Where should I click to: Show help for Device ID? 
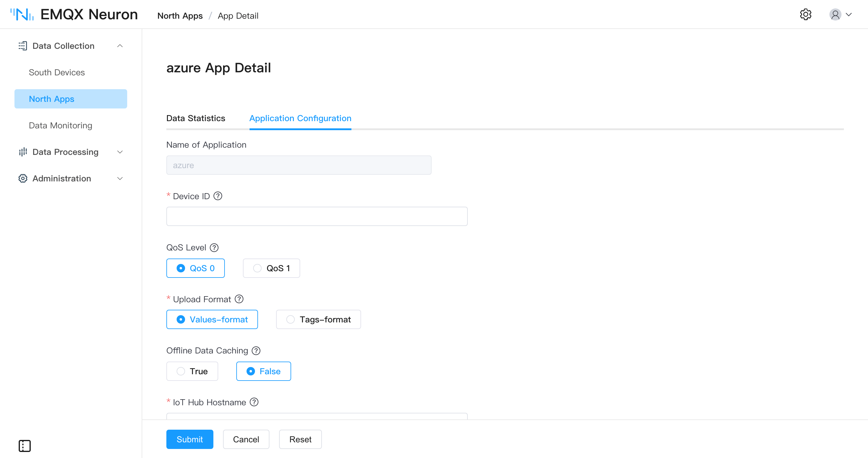pyautogui.click(x=218, y=196)
